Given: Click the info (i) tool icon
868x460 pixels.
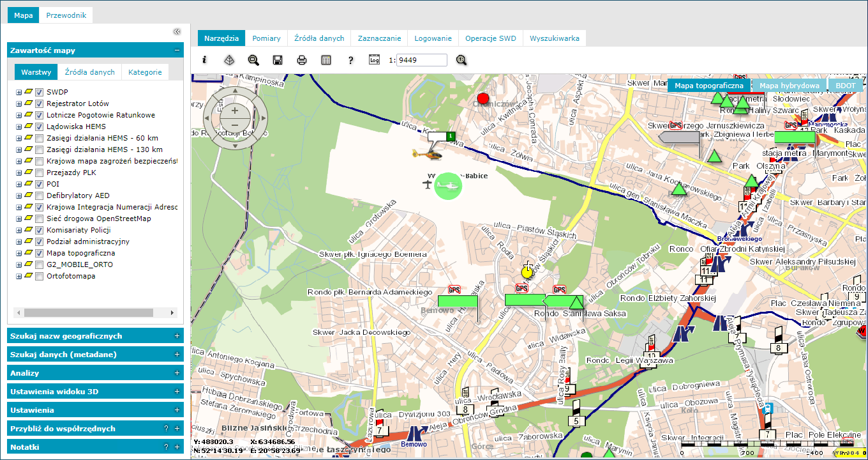Looking at the screenshot, I should (x=205, y=60).
